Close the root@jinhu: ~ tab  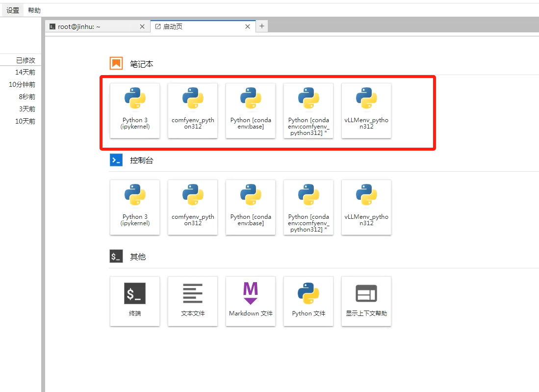pos(142,26)
